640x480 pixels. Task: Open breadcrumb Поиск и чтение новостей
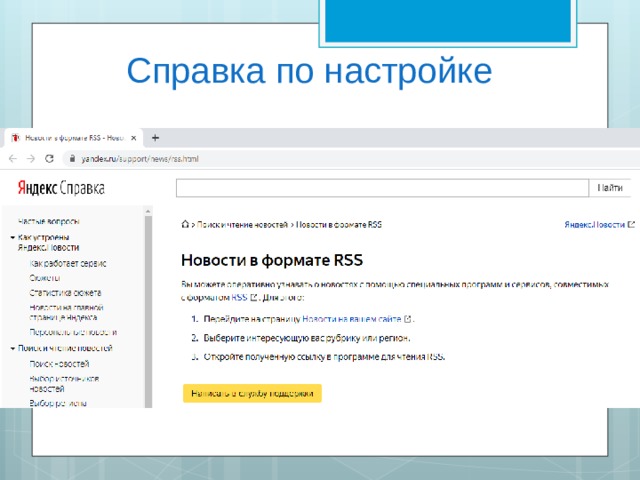pos(242,224)
